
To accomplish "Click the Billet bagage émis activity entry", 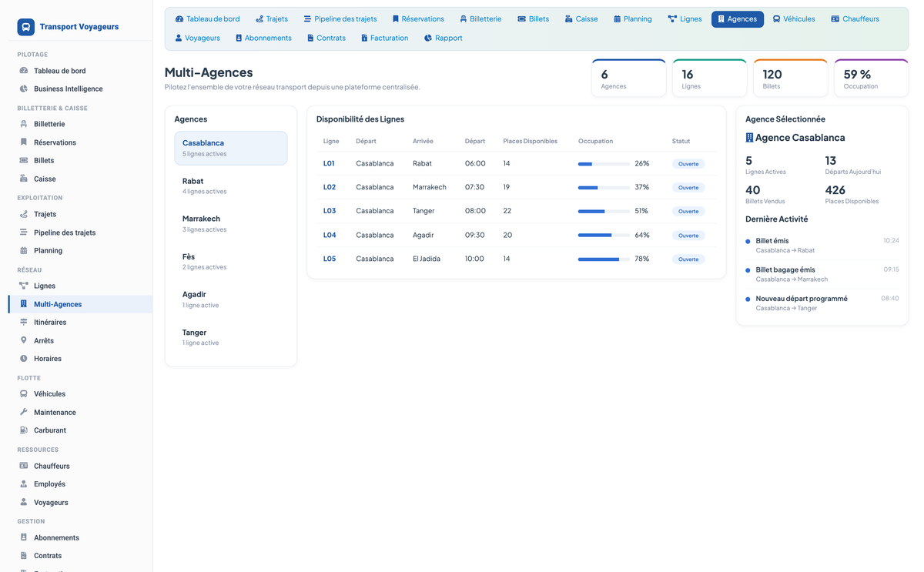I will coord(822,274).
